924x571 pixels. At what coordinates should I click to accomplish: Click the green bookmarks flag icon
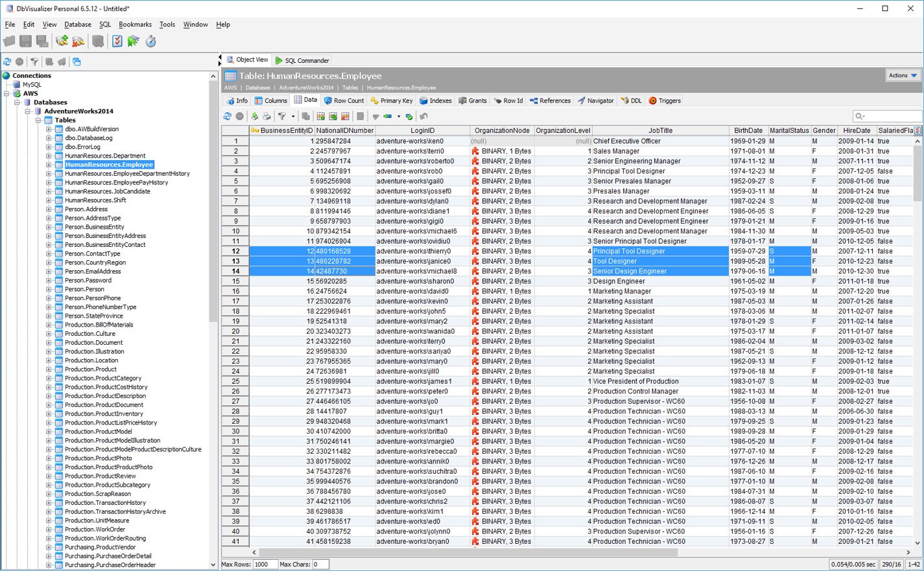tap(134, 41)
